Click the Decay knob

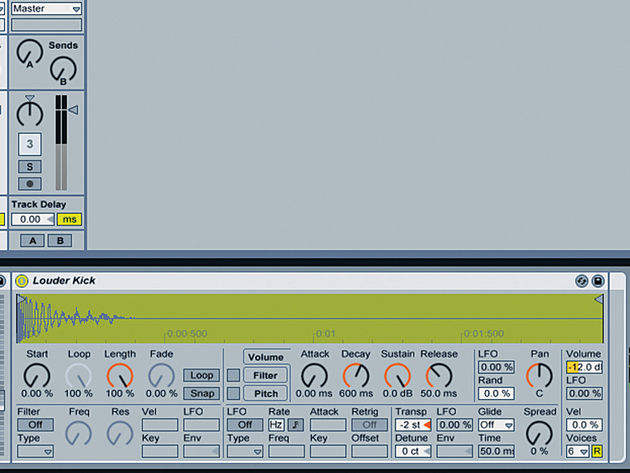click(x=356, y=376)
